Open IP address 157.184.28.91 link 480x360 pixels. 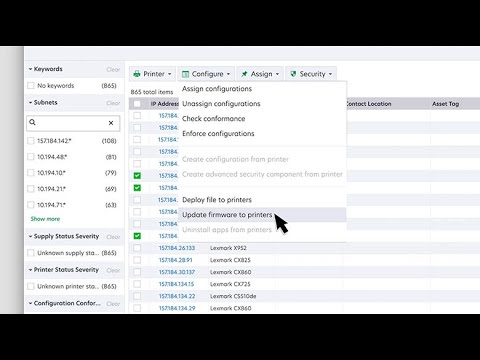point(176,260)
